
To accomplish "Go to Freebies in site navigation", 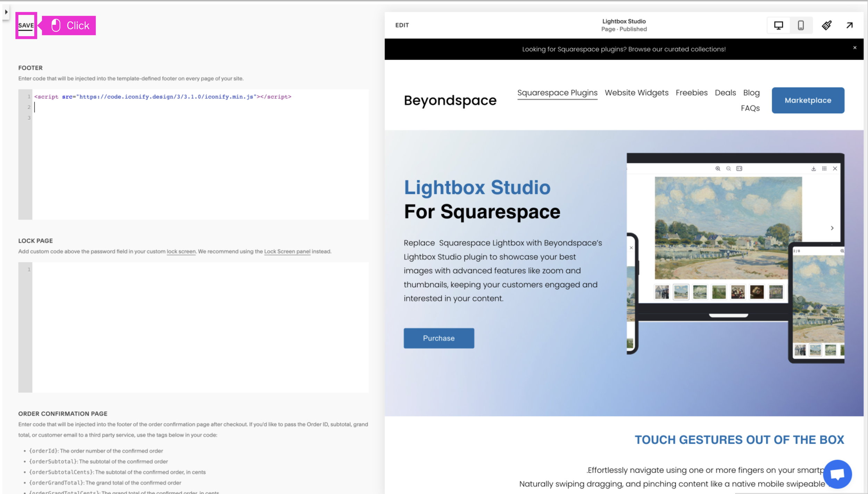I will [x=691, y=93].
